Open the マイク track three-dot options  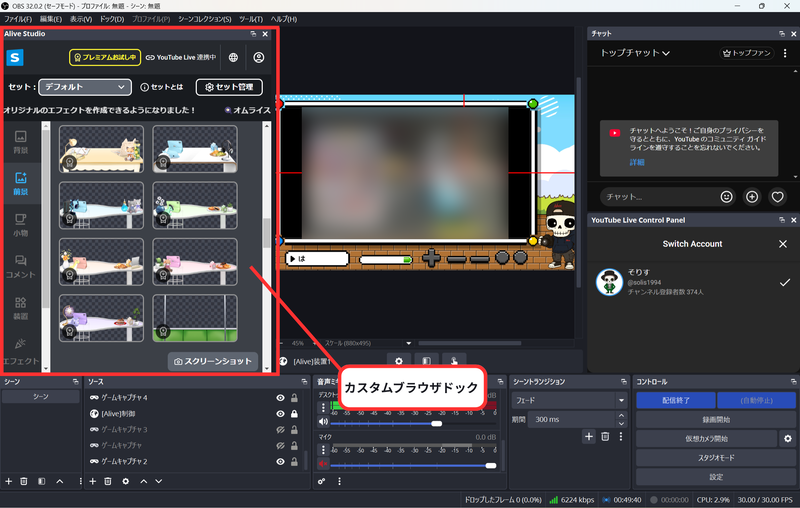tap(323, 449)
